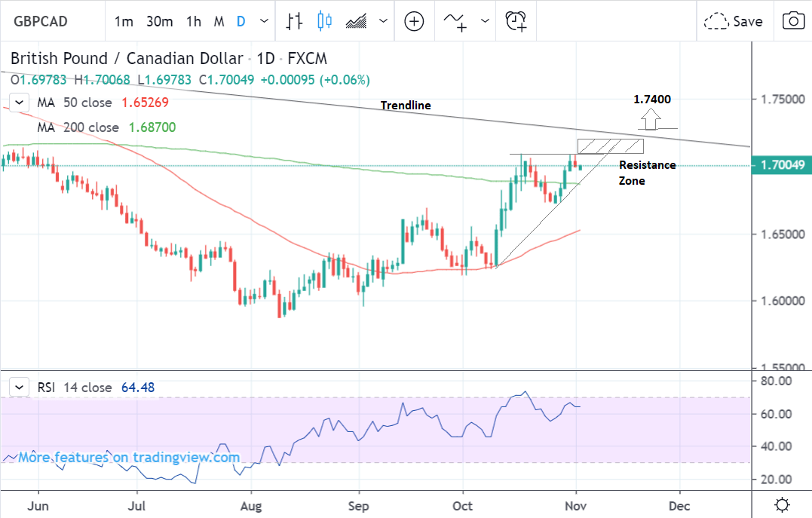Open the indicators icon

pos(457,21)
